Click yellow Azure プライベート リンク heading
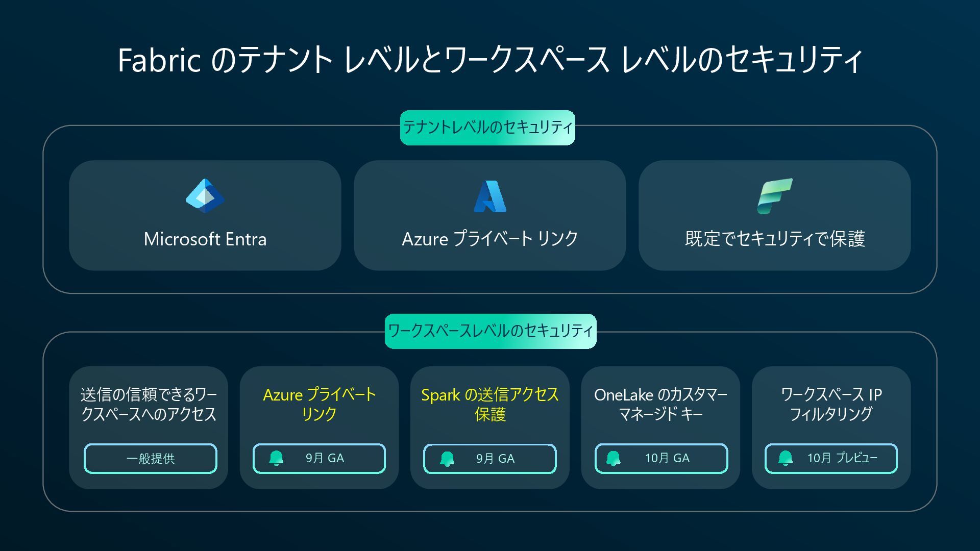The width and height of the screenshot is (980, 551). point(320,404)
